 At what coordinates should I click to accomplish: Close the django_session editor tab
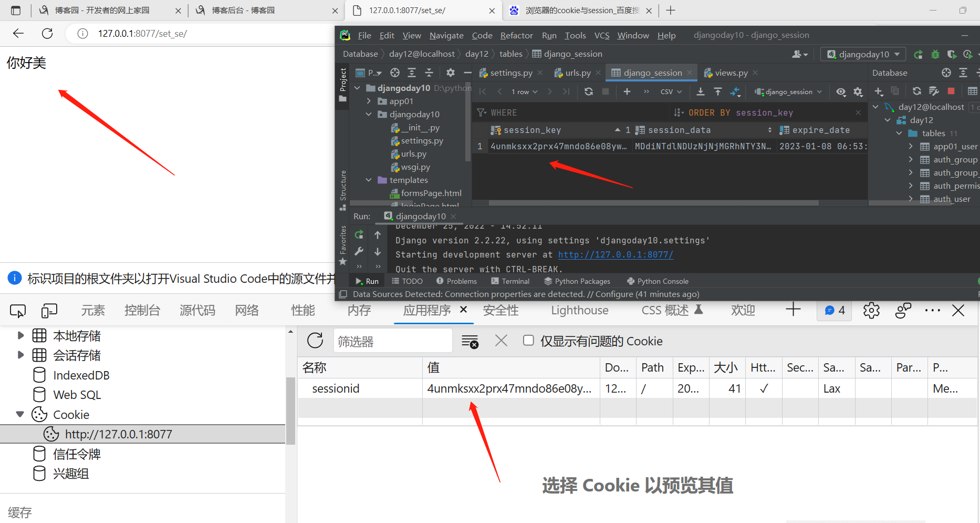690,73
